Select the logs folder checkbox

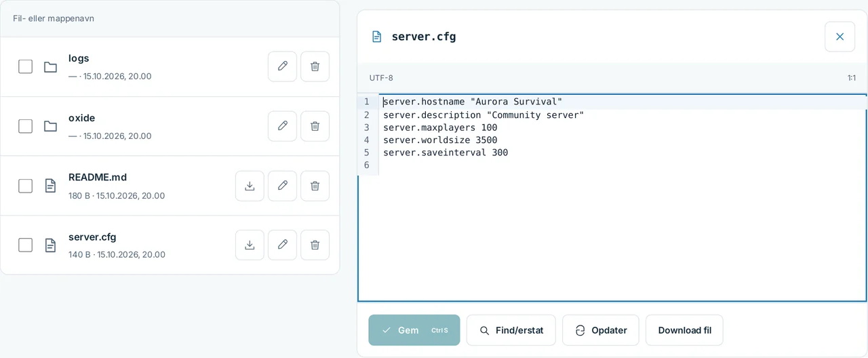pos(25,66)
